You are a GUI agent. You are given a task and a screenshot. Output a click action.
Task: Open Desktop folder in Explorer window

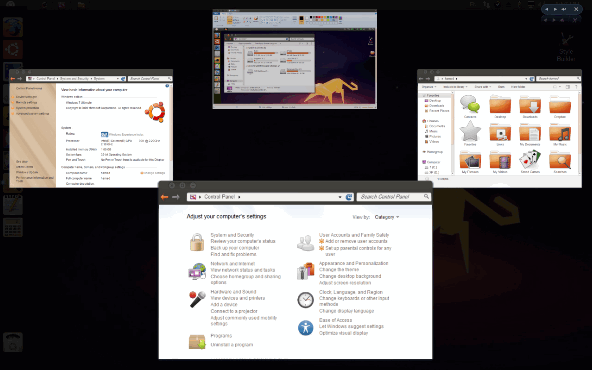pyautogui.click(x=500, y=104)
